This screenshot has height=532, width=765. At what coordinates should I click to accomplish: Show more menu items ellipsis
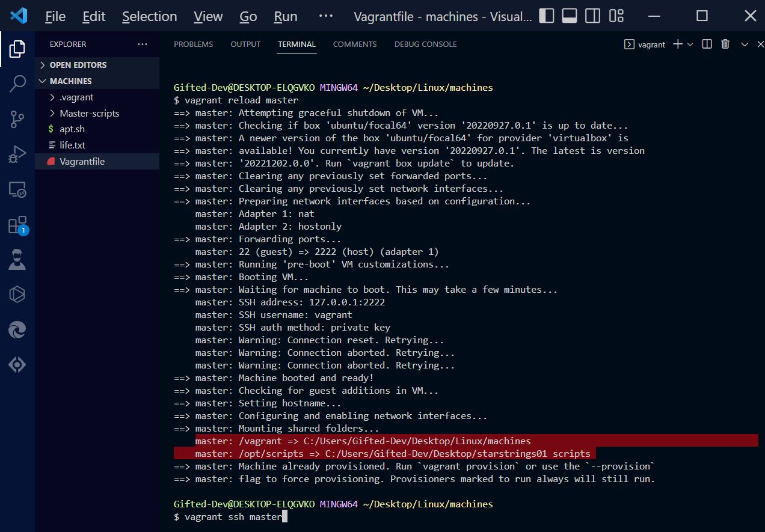pos(325,16)
